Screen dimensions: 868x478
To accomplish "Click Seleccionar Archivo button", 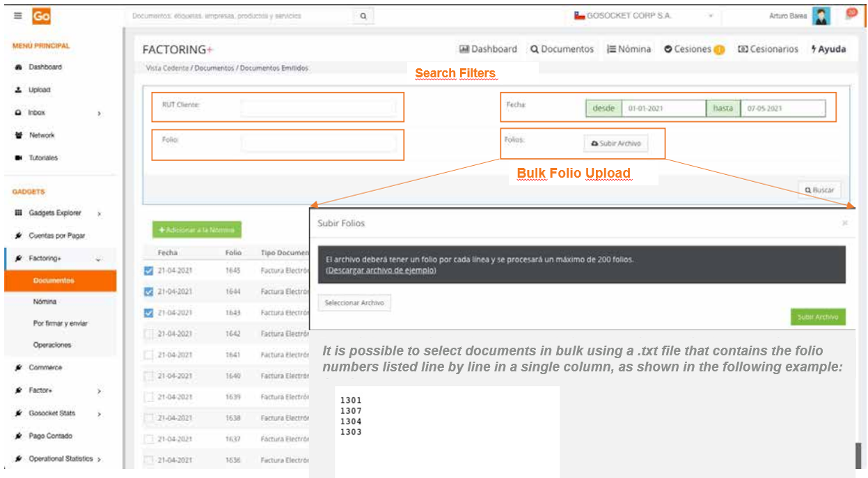I will coord(354,303).
